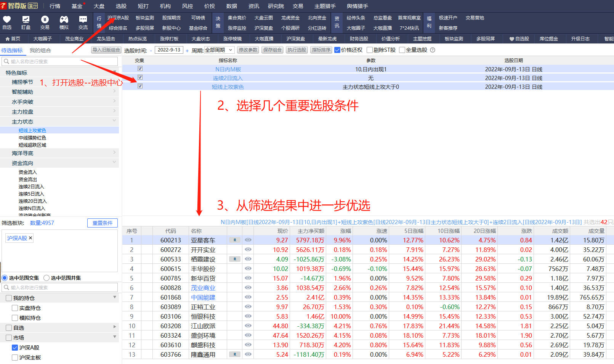Click the 首页 home icon tab
This screenshot has width=614, height=364.
(x=13, y=39)
